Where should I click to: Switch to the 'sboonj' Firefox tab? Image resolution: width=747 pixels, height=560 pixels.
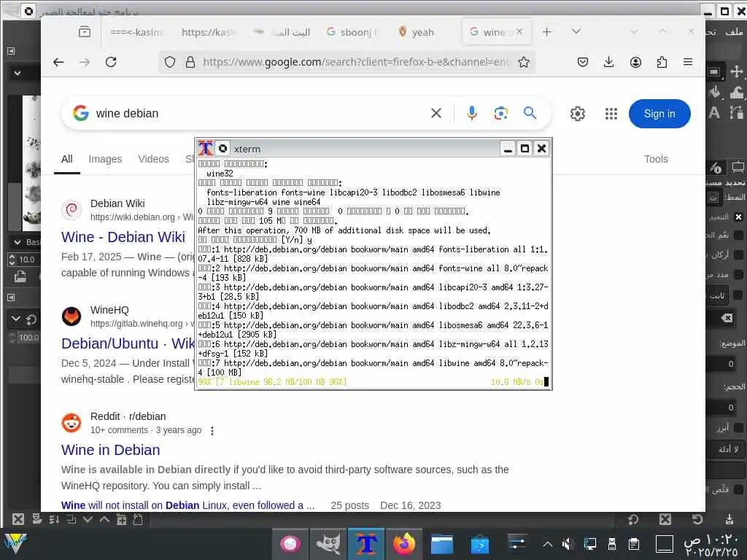click(354, 32)
